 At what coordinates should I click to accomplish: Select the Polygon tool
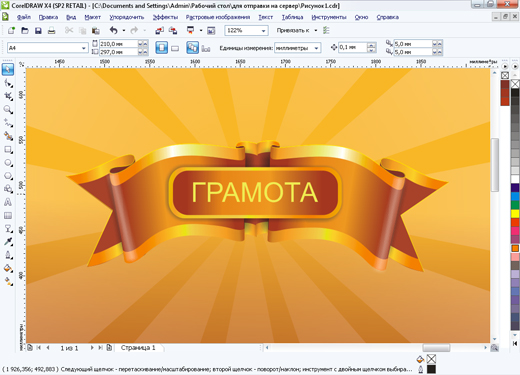(x=8, y=176)
